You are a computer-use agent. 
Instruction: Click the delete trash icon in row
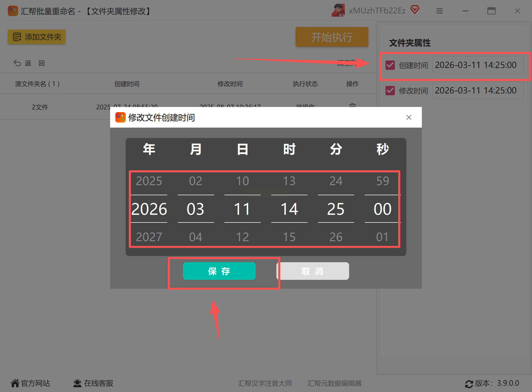353,106
